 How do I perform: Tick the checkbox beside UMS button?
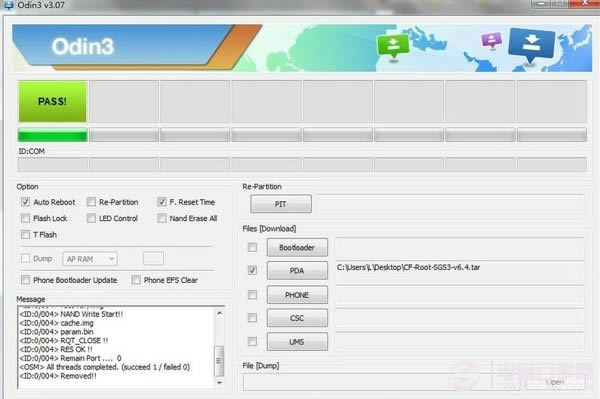pyautogui.click(x=252, y=341)
